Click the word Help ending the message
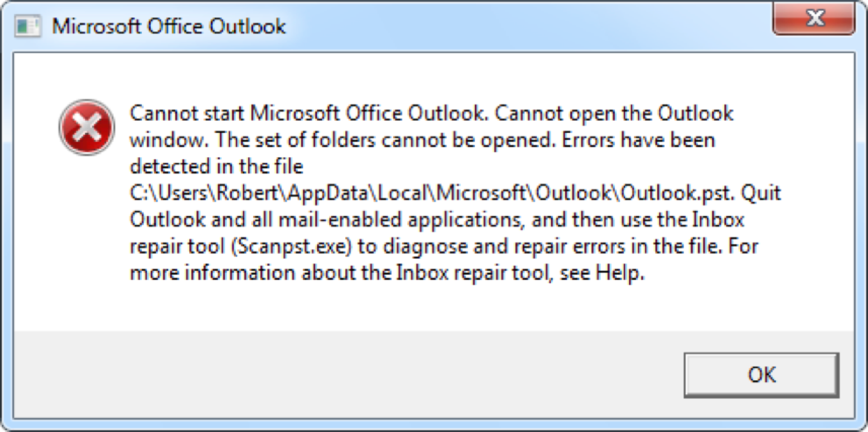 coord(619,273)
